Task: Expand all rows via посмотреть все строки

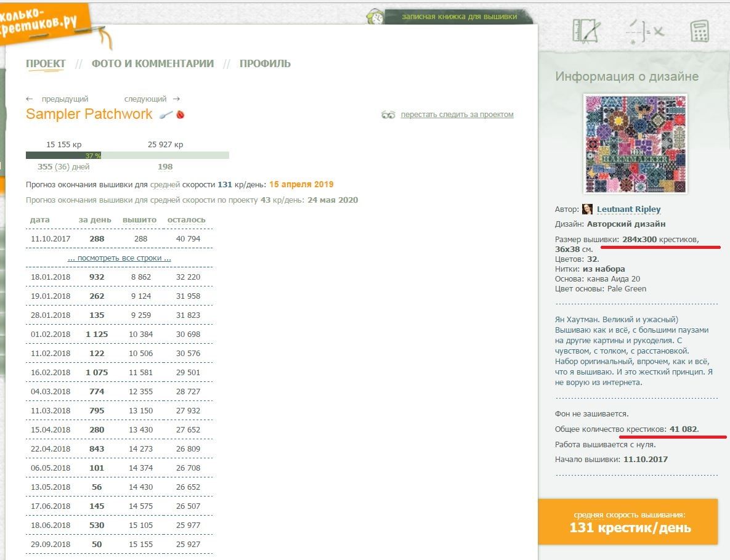Action: pyautogui.click(x=119, y=258)
